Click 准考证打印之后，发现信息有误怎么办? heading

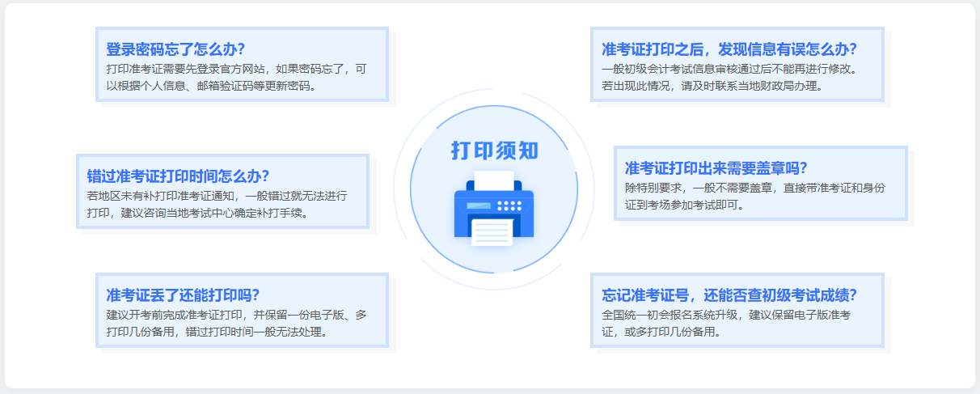729,49
